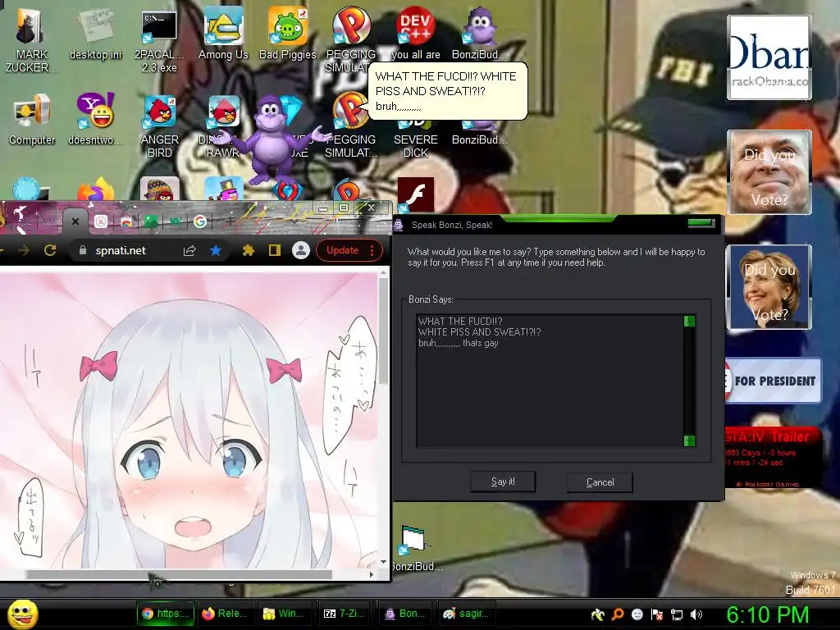The height and width of the screenshot is (630, 840).
Task: Open the three-dot browser menu
Action: [372, 250]
